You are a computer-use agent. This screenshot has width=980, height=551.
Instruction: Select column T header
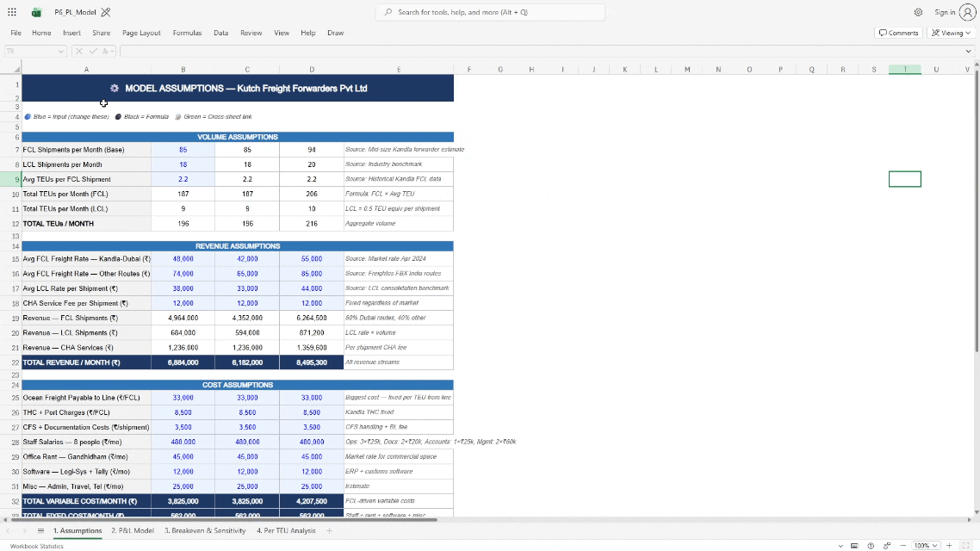[904, 70]
